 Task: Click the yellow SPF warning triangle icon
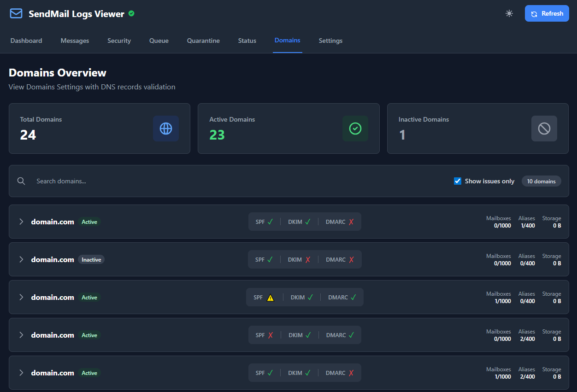point(271,298)
